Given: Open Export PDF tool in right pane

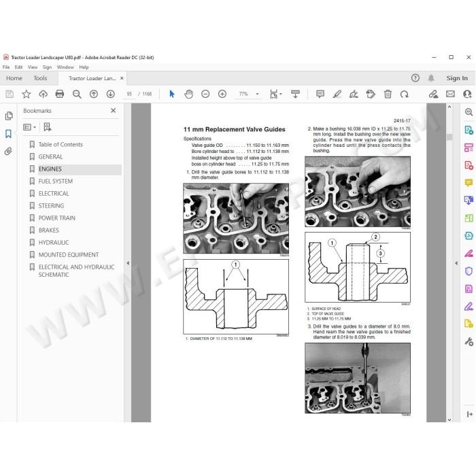Looking at the screenshot, I should pos(469,130).
